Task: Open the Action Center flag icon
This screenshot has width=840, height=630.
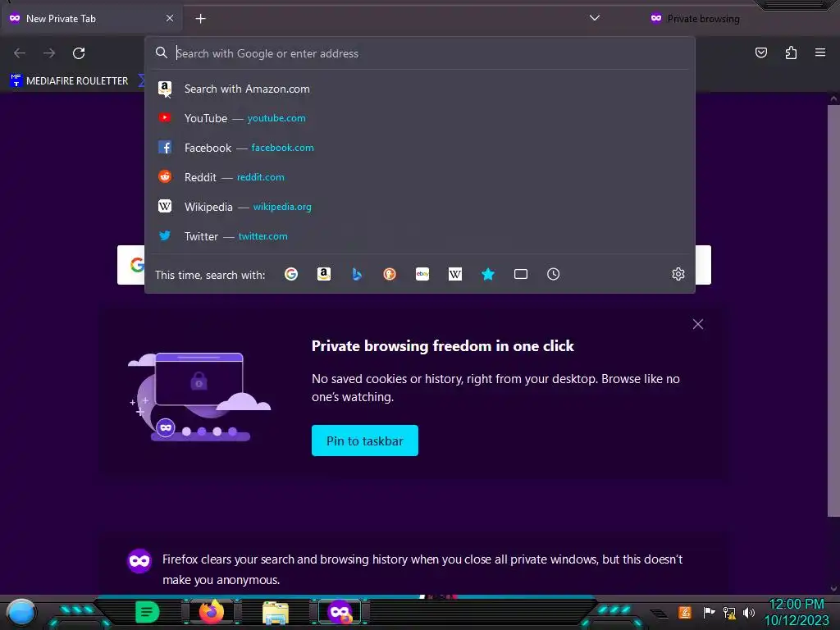Action: (x=709, y=612)
